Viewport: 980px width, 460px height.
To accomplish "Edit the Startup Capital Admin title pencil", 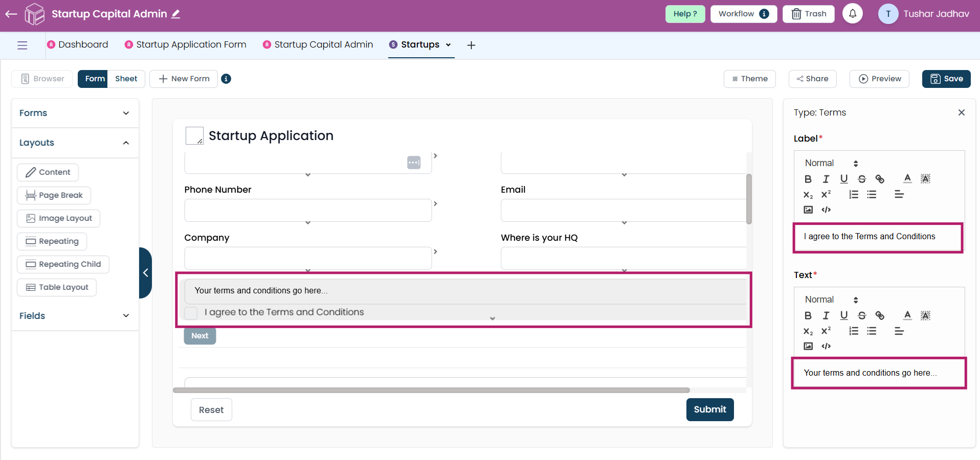I will click(x=176, y=14).
